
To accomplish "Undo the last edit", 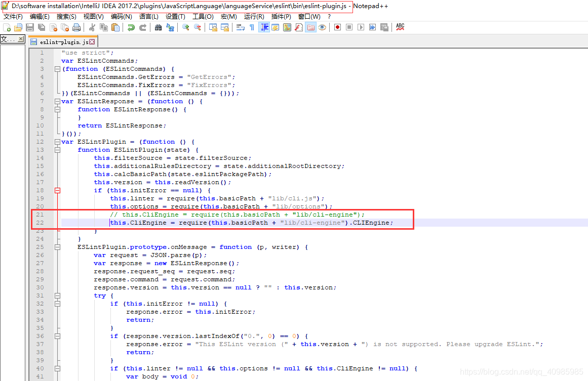I will pos(132,27).
